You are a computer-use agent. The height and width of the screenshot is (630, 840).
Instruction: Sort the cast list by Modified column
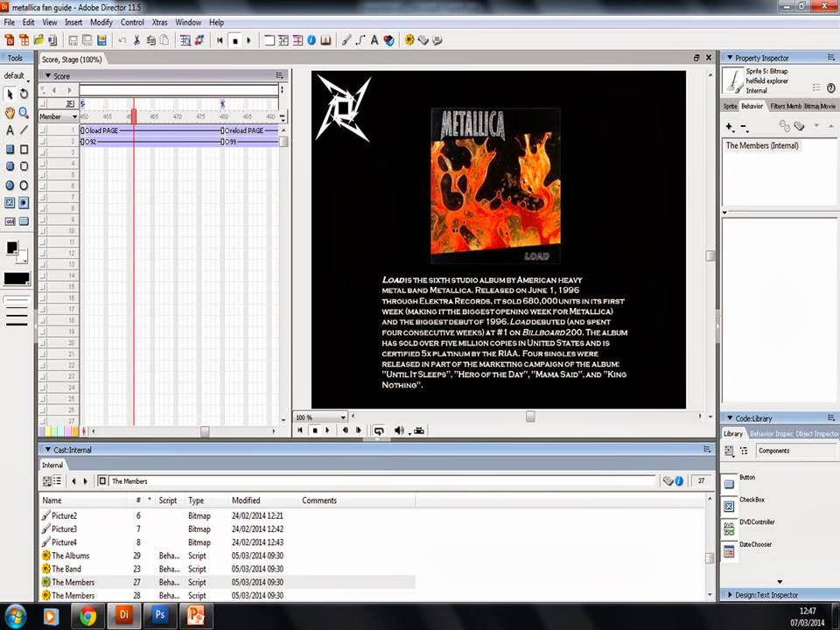click(x=246, y=500)
